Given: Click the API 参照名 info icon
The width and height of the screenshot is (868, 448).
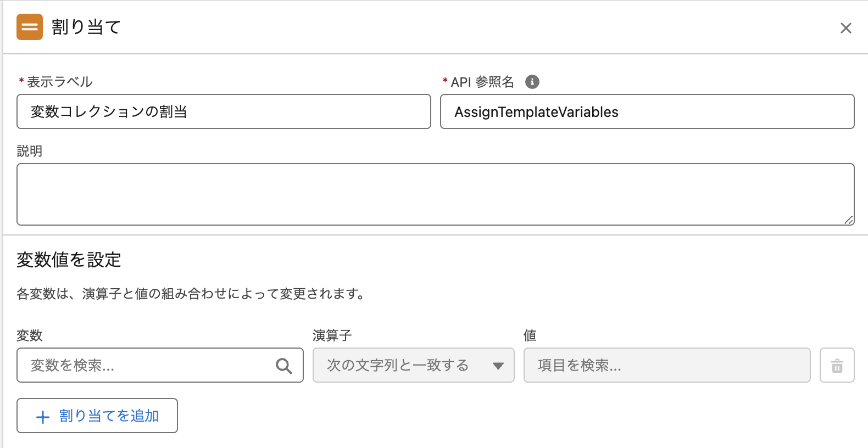Looking at the screenshot, I should tap(532, 82).
